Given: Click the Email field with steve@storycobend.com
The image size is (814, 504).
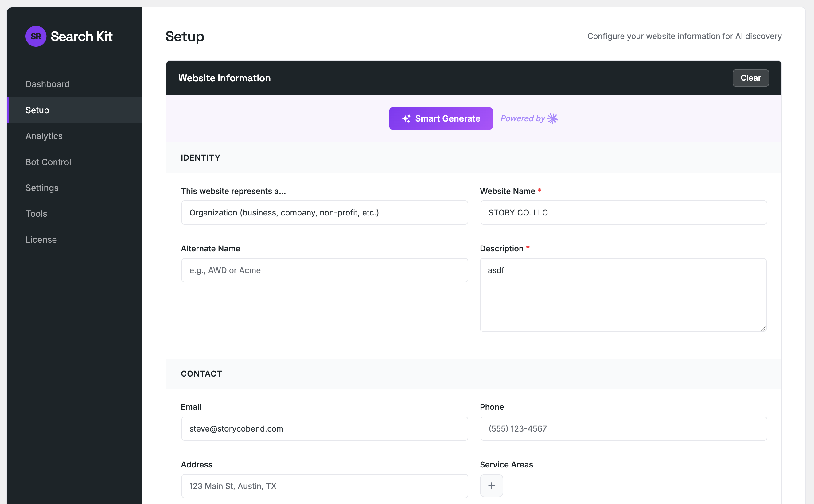Looking at the screenshot, I should 325,429.
